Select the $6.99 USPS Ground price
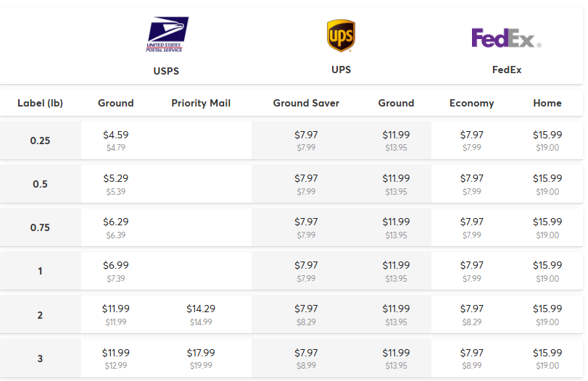 tap(116, 265)
